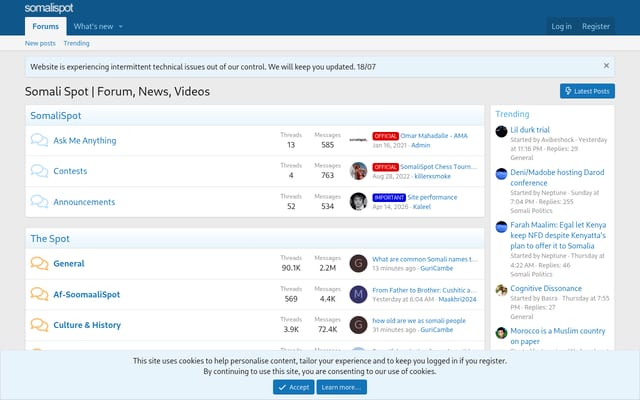Open the Lil durk trial thread
640x400 pixels.
(530, 130)
